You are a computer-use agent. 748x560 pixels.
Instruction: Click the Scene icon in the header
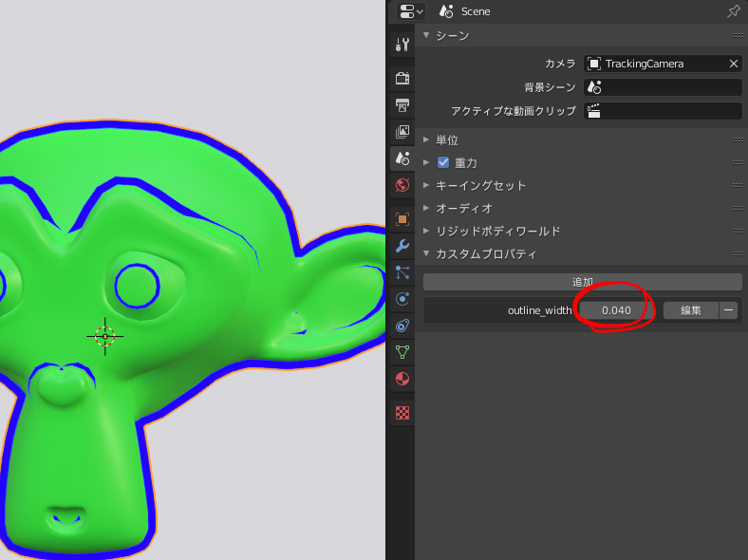446,11
